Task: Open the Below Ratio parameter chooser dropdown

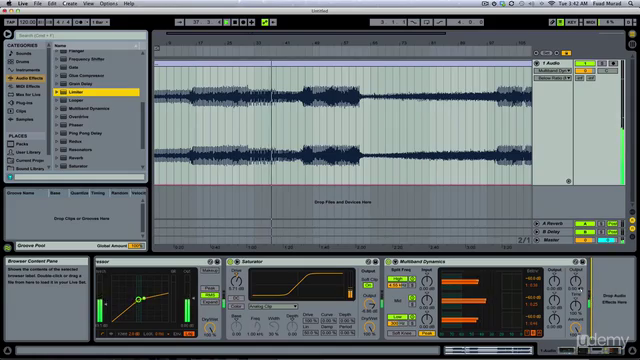Action: click(553, 78)
